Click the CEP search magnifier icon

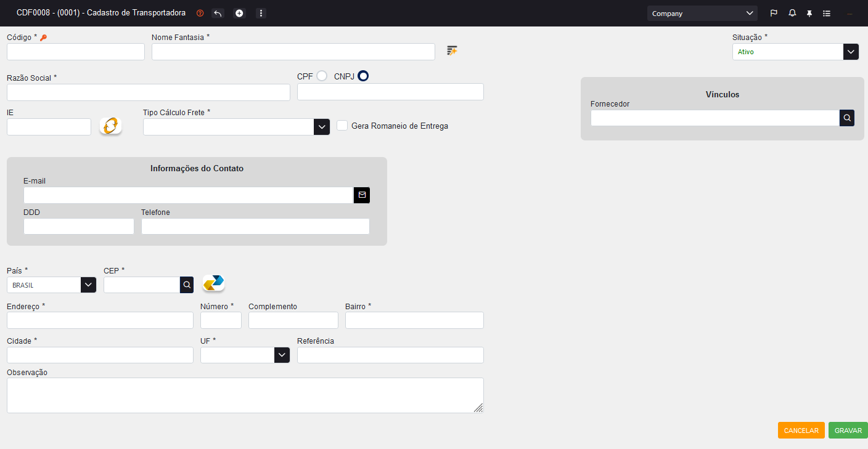click(x=187, y=285)
